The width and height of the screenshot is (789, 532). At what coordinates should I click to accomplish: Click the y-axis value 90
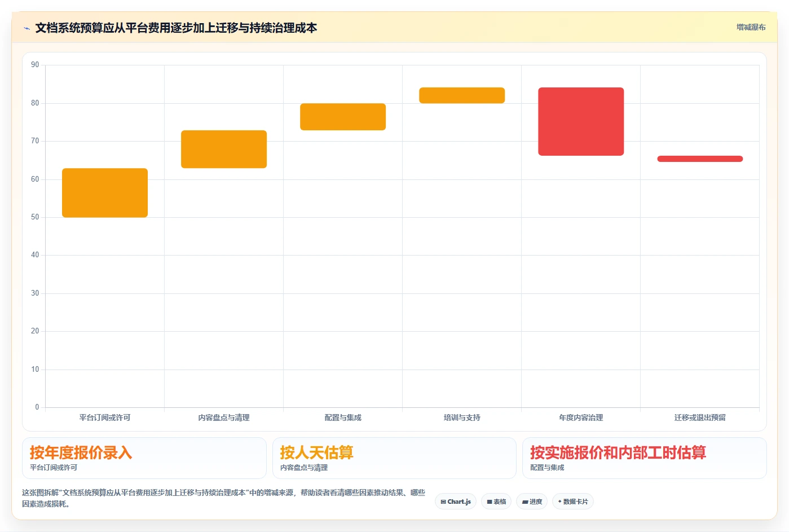35,65
